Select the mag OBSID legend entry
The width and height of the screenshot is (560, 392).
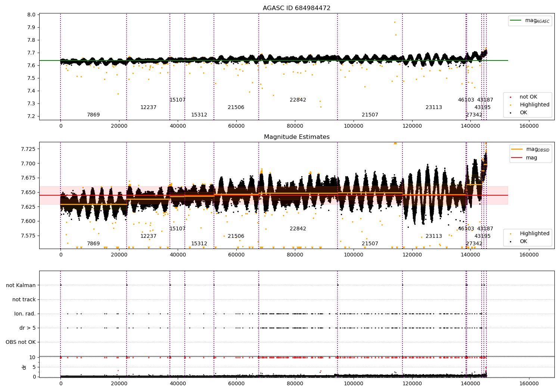[531, 149]
